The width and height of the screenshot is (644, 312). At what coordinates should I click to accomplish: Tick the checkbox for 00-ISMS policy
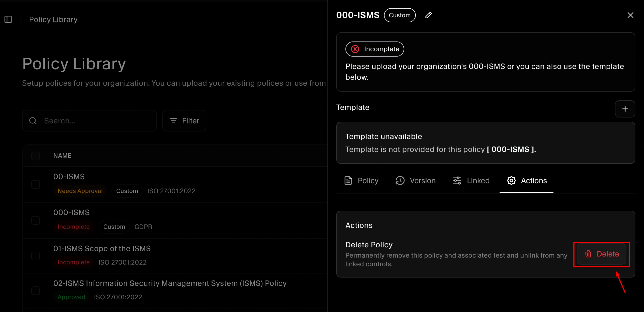point(36,185)
